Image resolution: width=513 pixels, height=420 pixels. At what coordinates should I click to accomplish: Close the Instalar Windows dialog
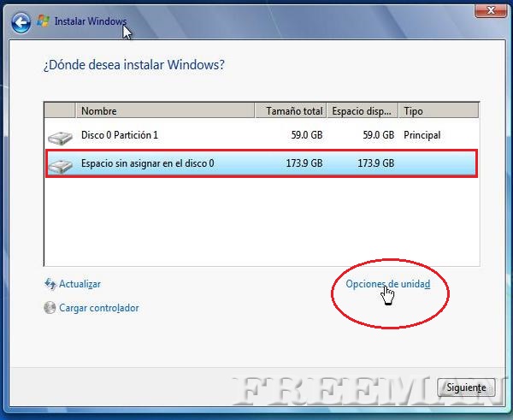tap(490, 10)
